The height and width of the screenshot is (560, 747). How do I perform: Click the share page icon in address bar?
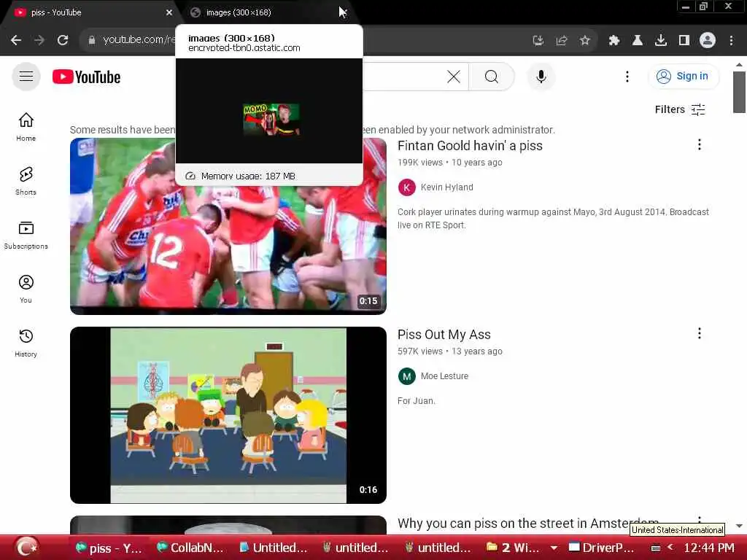(x=562, y=41)
